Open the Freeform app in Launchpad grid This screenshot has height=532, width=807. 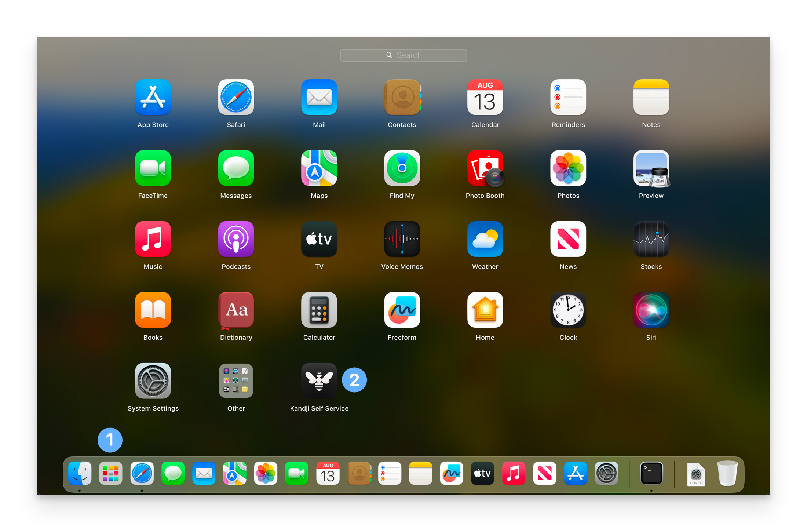[x=402, y=310]
